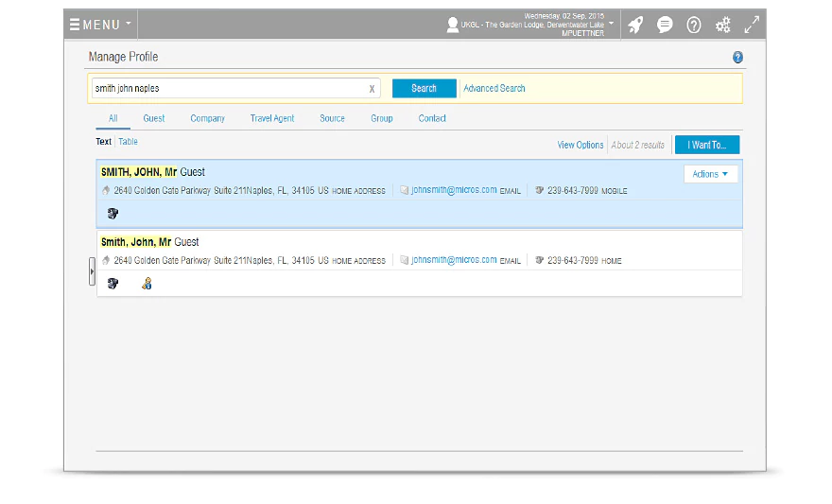The image size is (832, 504).
Task: Click the View Options link
Action: click(x=580, y=146)
